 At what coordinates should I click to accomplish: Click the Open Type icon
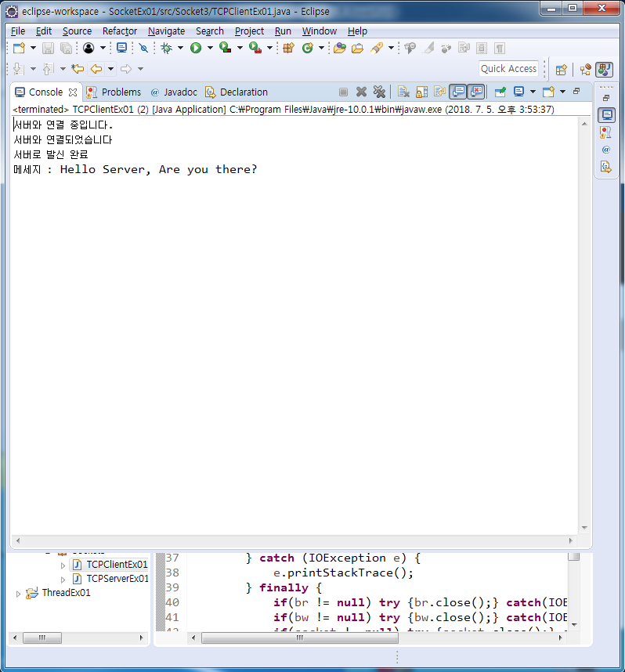pos(339,48)
